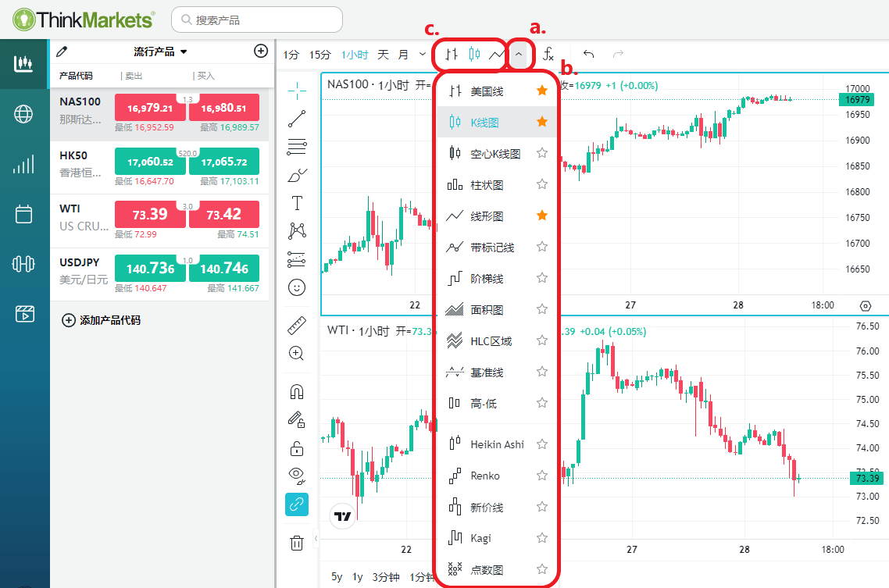Click the NAS100 sell price 16,979.21
Image resolution: width=889 pixels, height=588 pixels.
tap(150, 108)
